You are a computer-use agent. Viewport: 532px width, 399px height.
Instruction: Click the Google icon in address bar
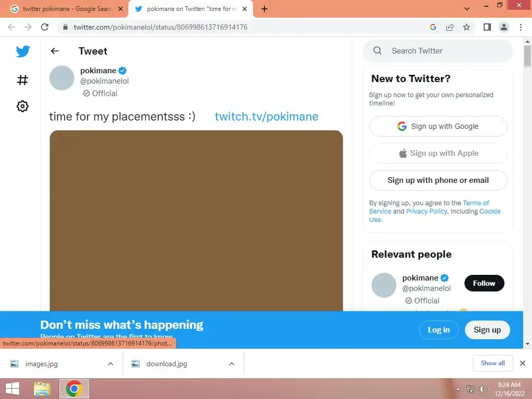433,27
